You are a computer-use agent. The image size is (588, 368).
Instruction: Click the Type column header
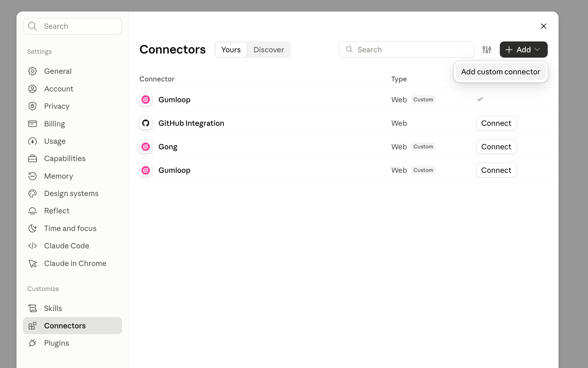pos(399,79)
